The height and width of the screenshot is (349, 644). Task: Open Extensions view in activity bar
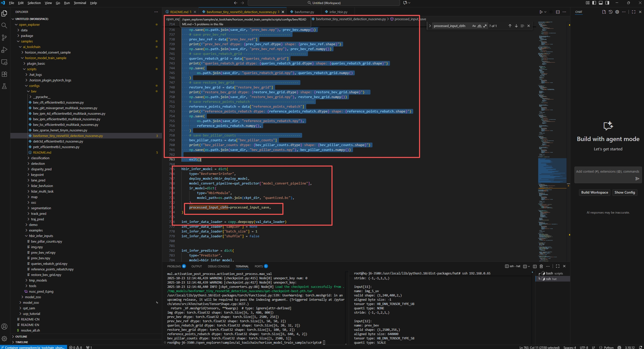pos(4,74)
